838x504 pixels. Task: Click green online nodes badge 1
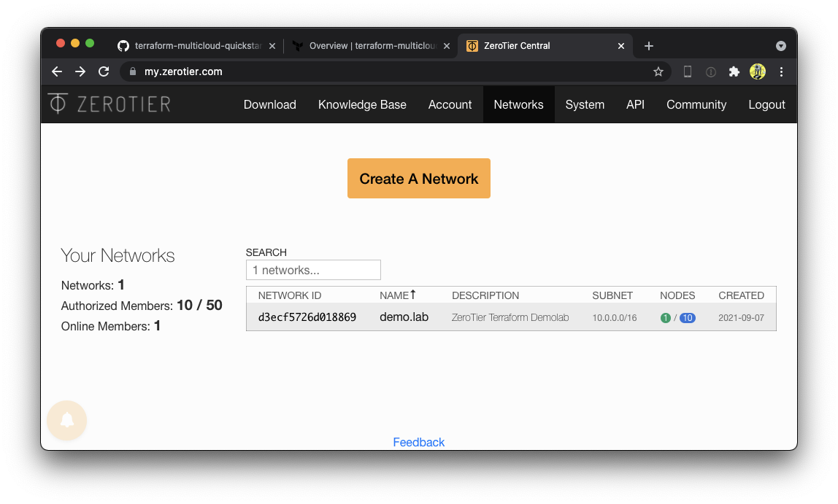(x=666, y=318)
